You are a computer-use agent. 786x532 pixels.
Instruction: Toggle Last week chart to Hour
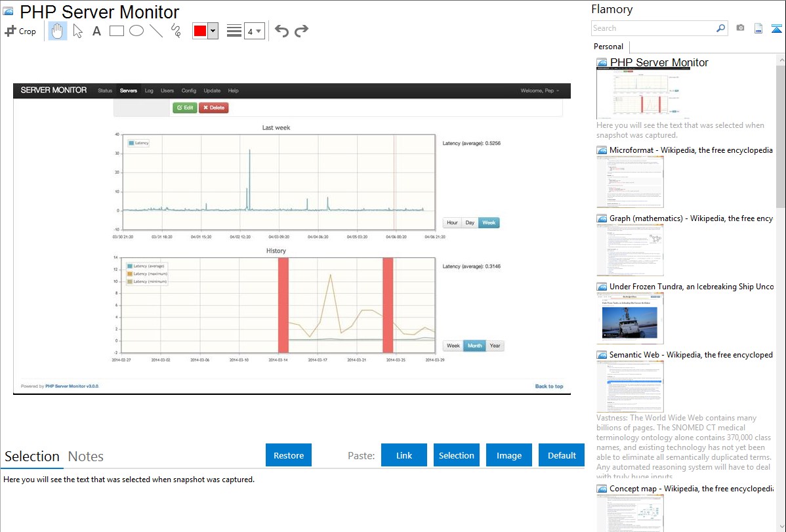click(452, 222)
